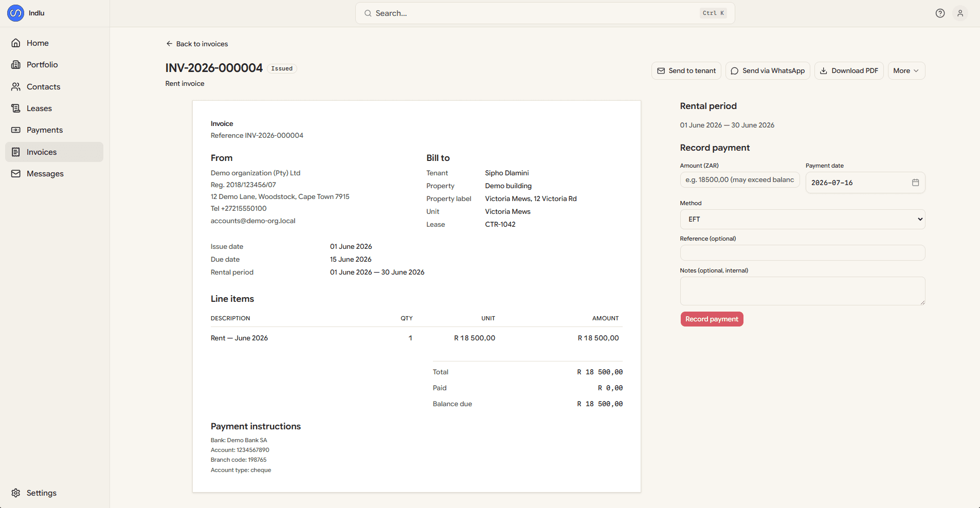The height and width of the screenshot is (508, 980).
Task: Expand the More actions dropdown
Action: 906,71
